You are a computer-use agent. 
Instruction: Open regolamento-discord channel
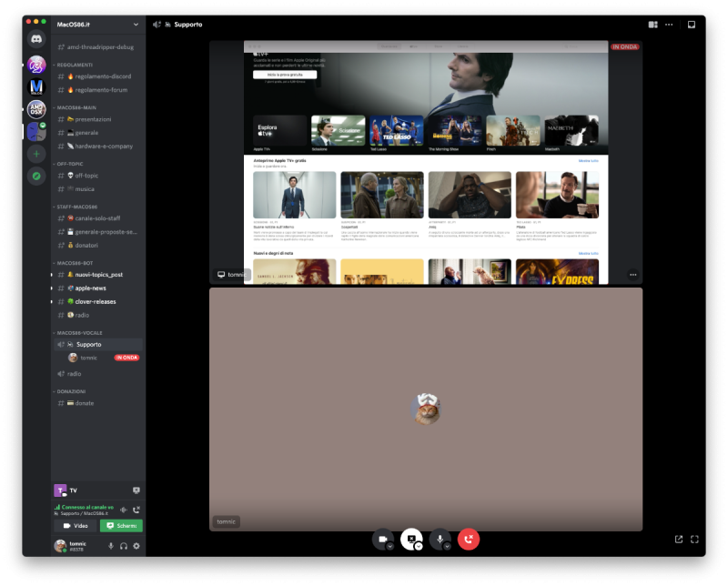(98, 76)
